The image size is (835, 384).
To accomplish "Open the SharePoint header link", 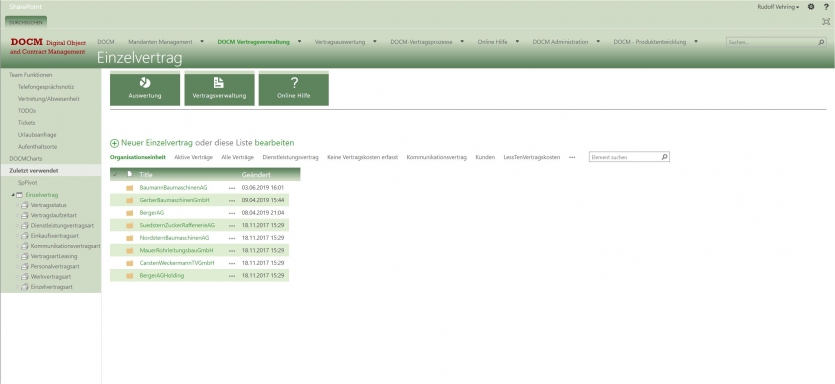I will point(25,7).
